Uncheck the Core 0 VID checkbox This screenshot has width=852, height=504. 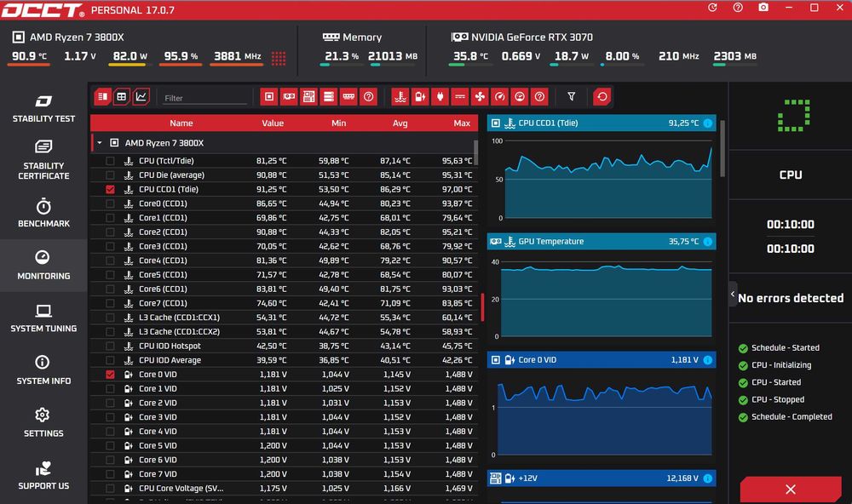110,375
